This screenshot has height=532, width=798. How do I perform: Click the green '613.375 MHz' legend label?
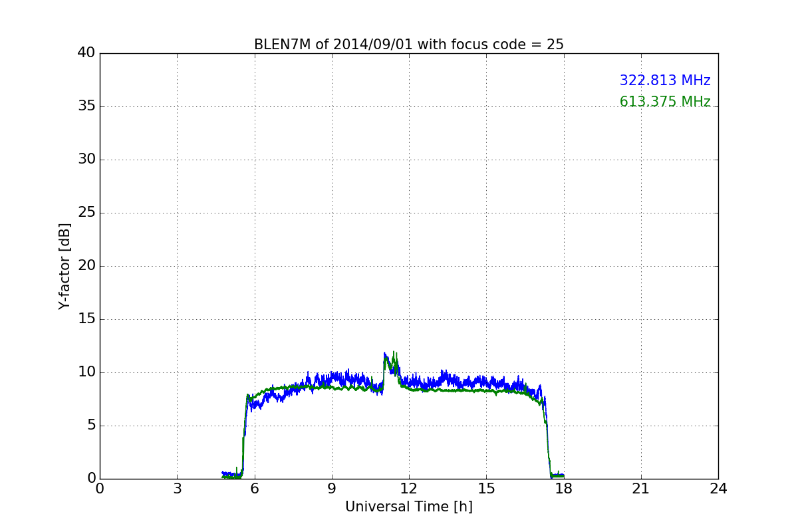pyautogui.click(x=665, y=102)
